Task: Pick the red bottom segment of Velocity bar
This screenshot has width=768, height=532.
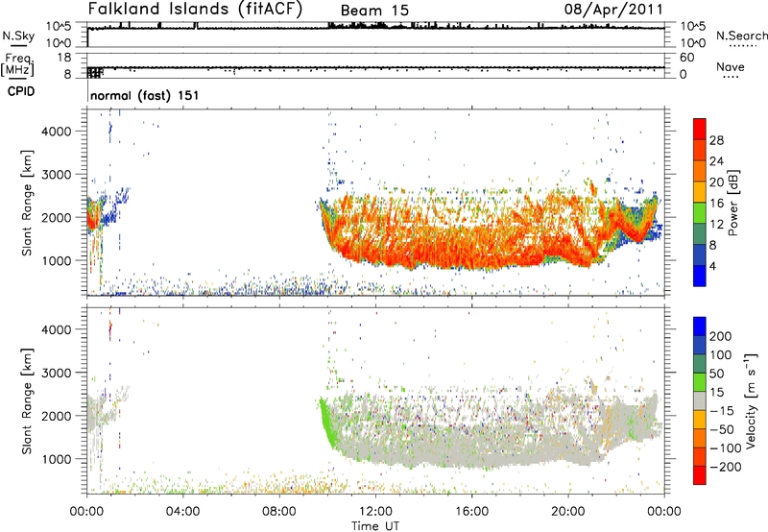Action: coord(700,475)
